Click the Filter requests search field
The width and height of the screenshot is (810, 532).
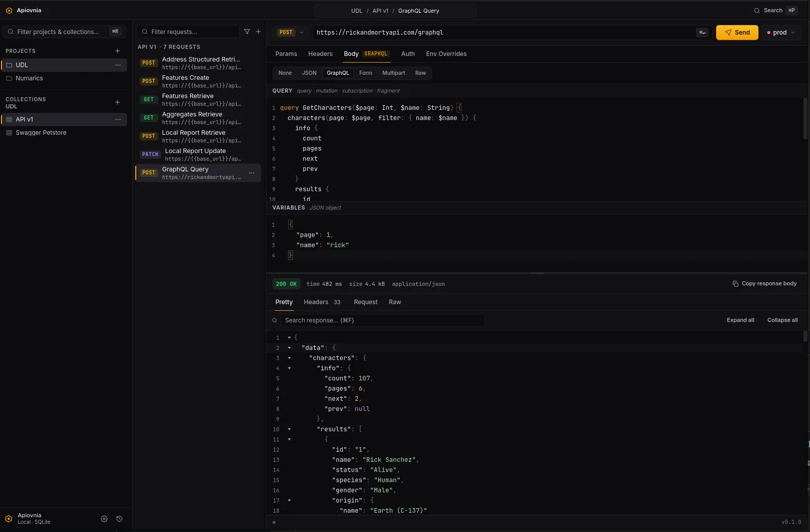click(x=188, y=32)
